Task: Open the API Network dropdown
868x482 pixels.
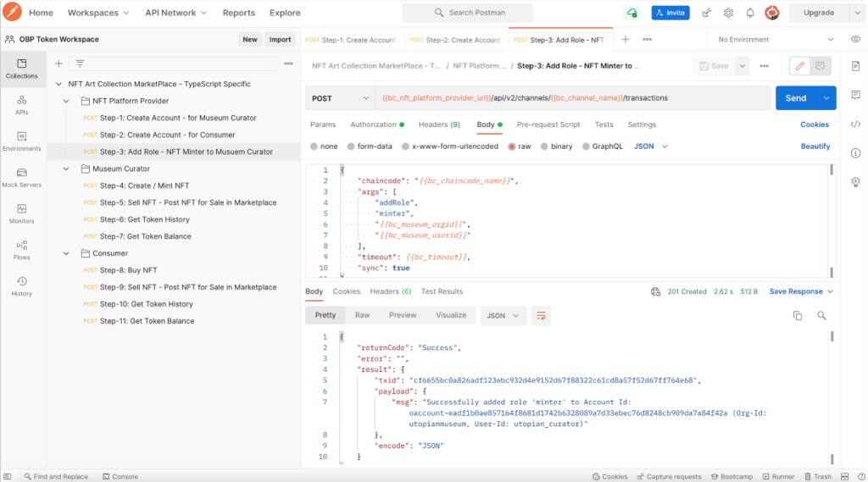Action: point(175,12)
